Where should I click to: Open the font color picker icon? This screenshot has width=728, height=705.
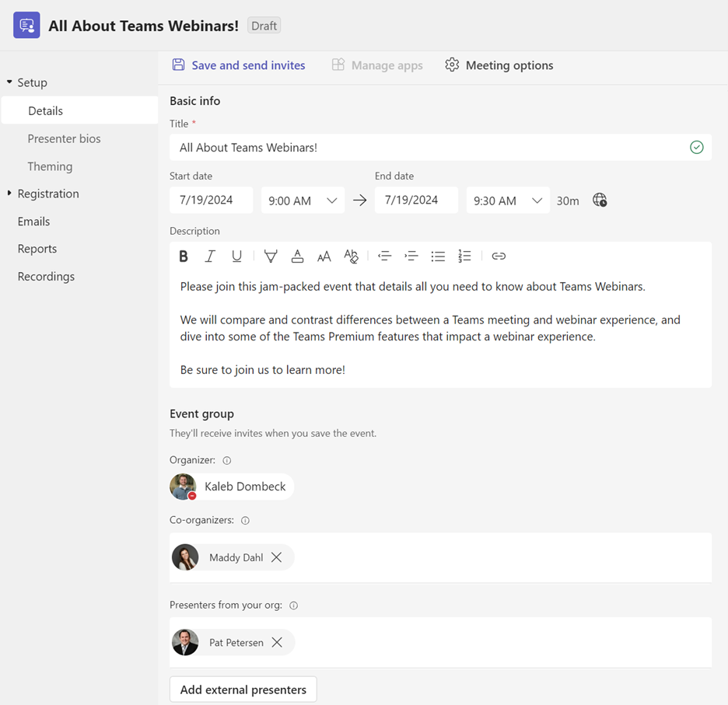[297, 256]
